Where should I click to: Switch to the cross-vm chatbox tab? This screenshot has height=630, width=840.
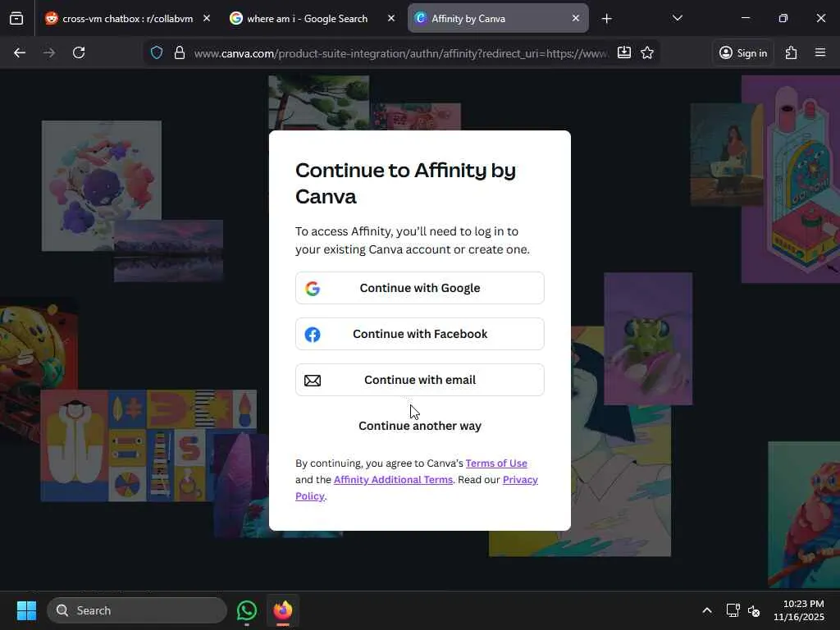coord(127,19)
